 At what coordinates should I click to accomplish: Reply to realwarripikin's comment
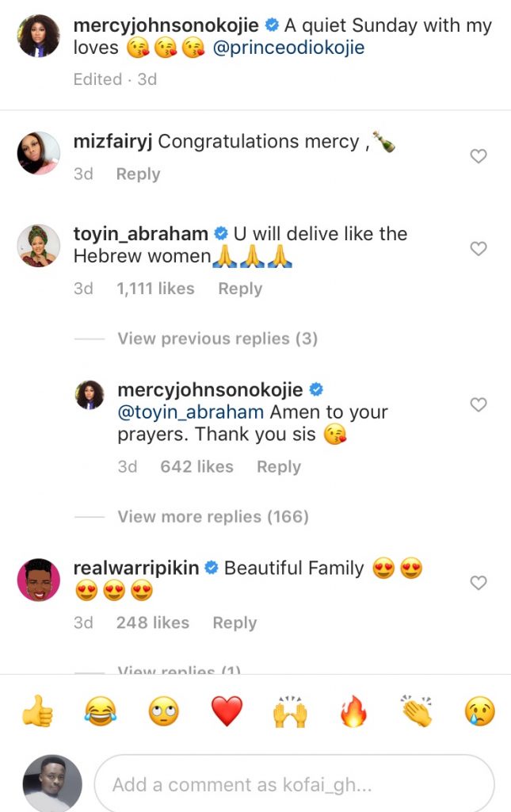(235, 623)
